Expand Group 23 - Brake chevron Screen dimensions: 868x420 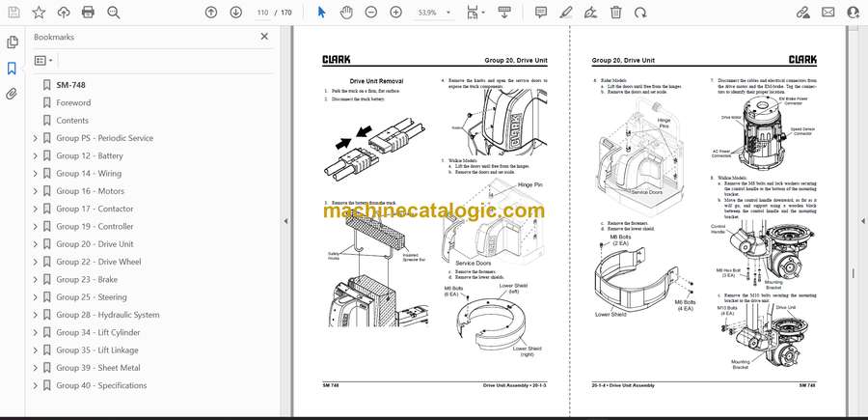tap(36, 279)
